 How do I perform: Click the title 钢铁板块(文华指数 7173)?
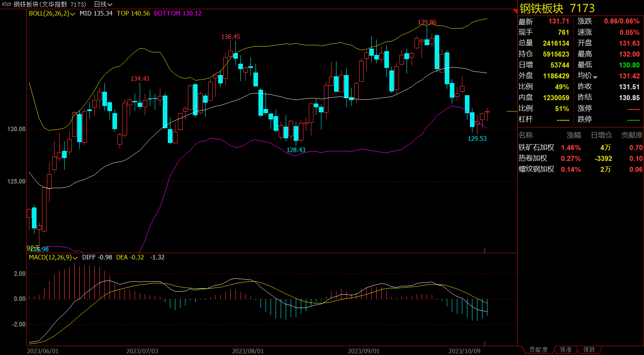coord(50,4)
